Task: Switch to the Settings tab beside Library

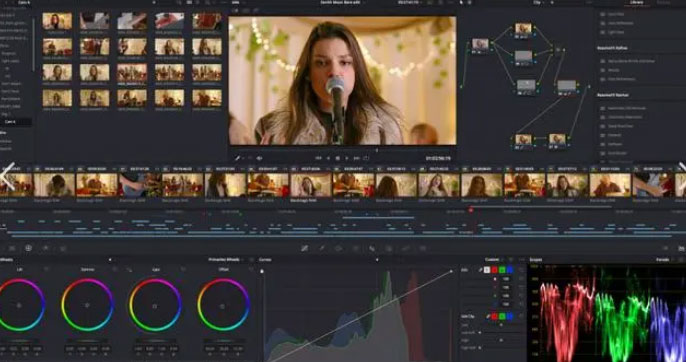Action: click(663, 3)
